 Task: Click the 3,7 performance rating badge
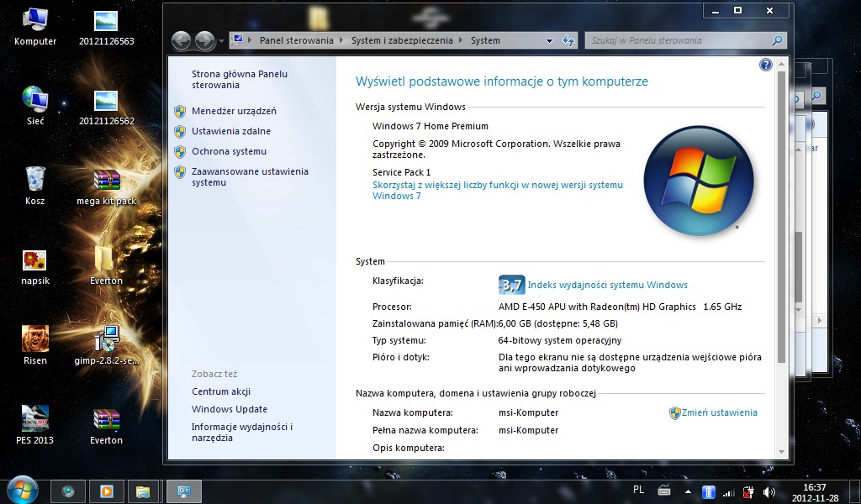tap(512, 285)
